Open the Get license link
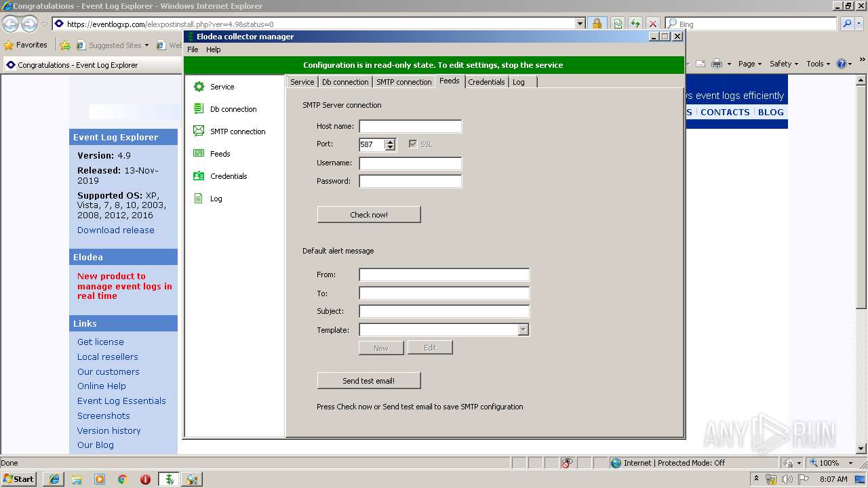868x488 pixels. coord(100,342)
